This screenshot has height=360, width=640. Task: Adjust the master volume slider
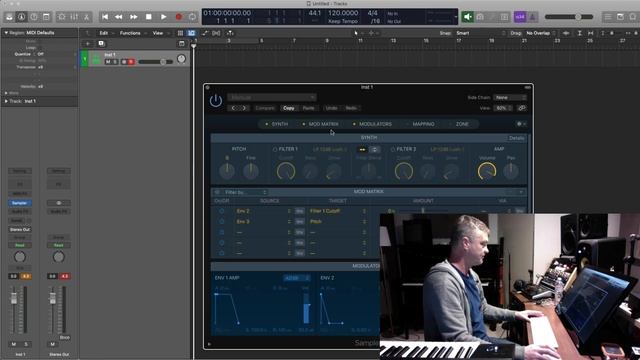click(x=569, y=17)
